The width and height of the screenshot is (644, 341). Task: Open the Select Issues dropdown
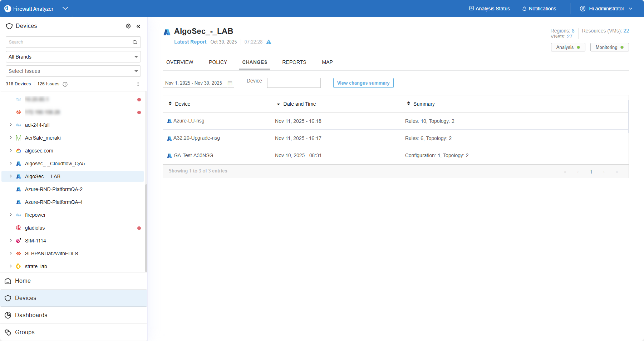coord(73,71)
